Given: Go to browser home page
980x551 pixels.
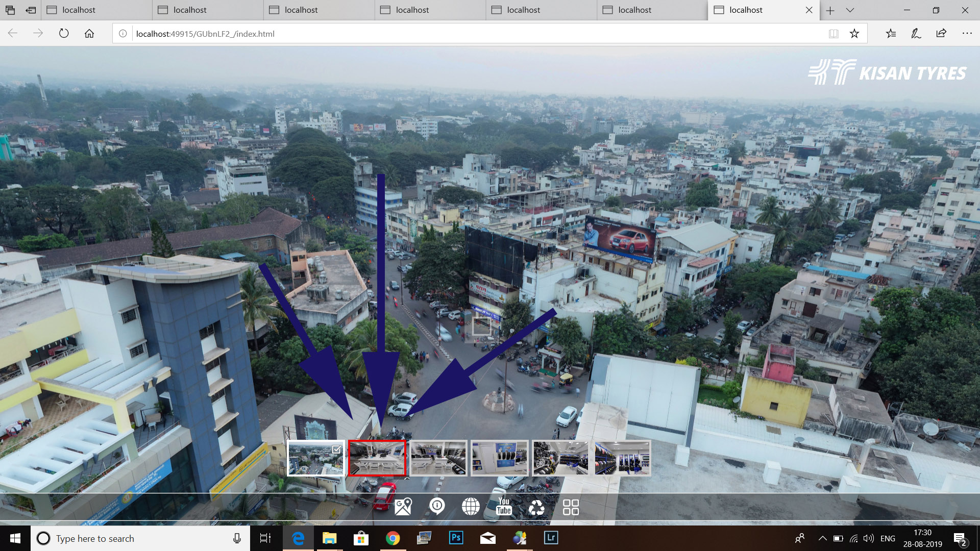Looking at the screenshot, I should pyautogui.click(x=89, y=34).
